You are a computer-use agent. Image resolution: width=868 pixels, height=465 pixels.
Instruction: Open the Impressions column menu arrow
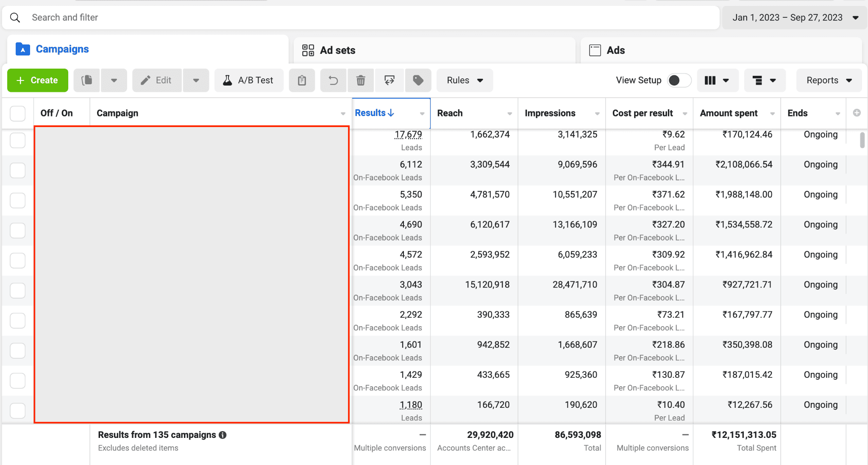(x=597, y=113)
